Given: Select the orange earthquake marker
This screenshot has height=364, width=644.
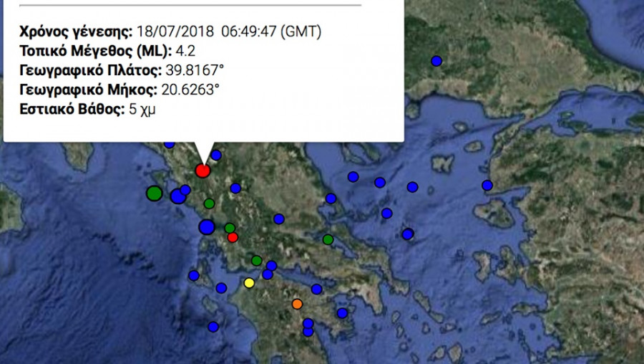Looking at the screenshot, I should [298, 304].
